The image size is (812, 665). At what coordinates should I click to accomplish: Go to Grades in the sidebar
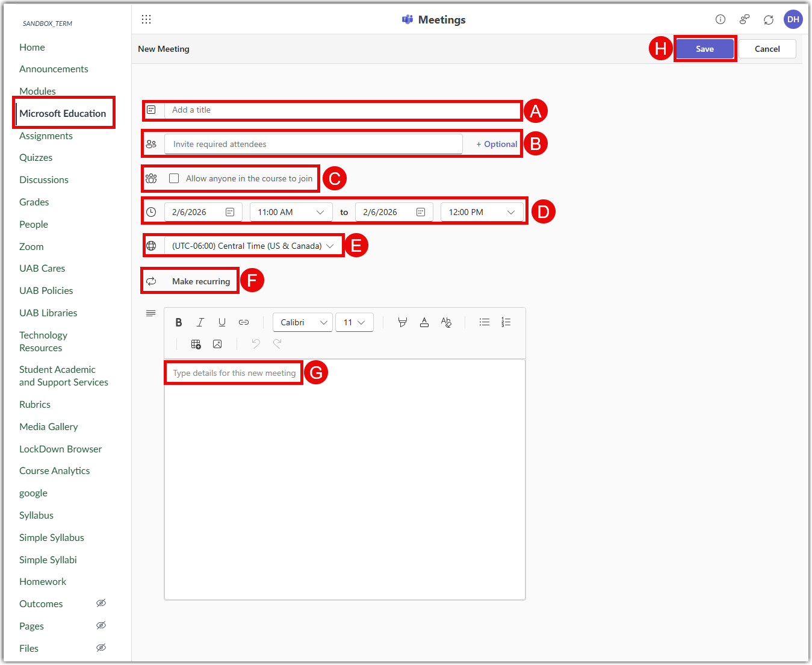34,202
